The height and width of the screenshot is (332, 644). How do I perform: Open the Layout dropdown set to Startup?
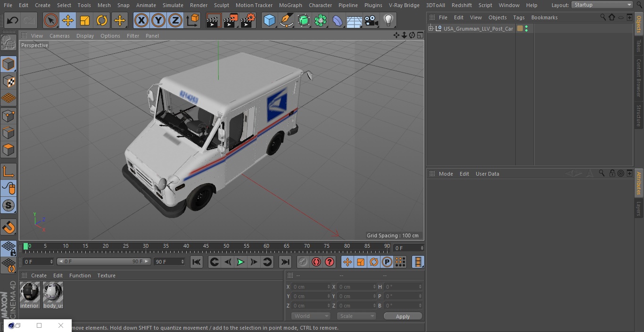pyautogui.click(x=603, y=5)
